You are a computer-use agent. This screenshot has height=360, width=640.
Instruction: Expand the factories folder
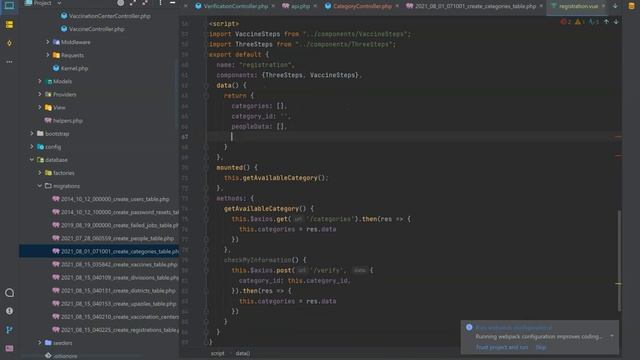pos(40,173)
